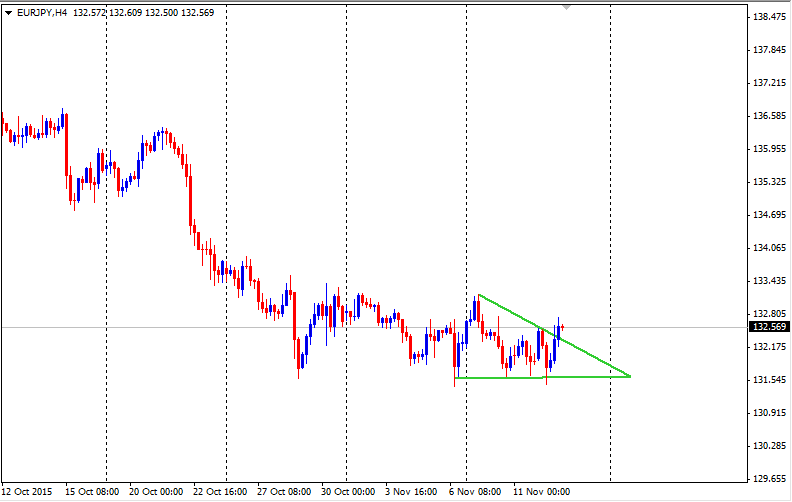Screen dimensions: 792x502
Task: Click the low price 132.500 in header
Action: [162, 13]
